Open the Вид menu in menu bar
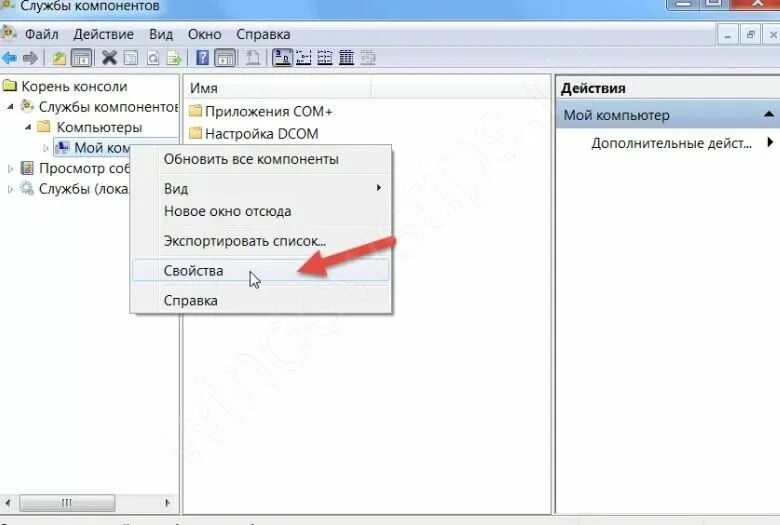780x525 pixels. (161, 34)
